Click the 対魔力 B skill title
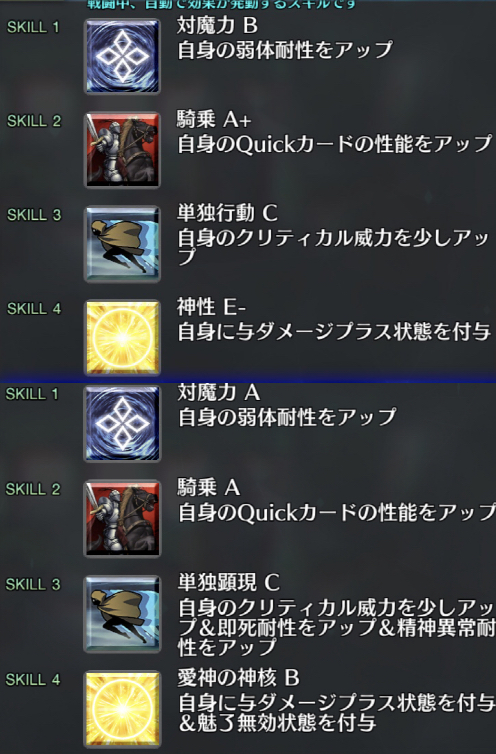The image size is (496, 754). click(x=217, y=25)
